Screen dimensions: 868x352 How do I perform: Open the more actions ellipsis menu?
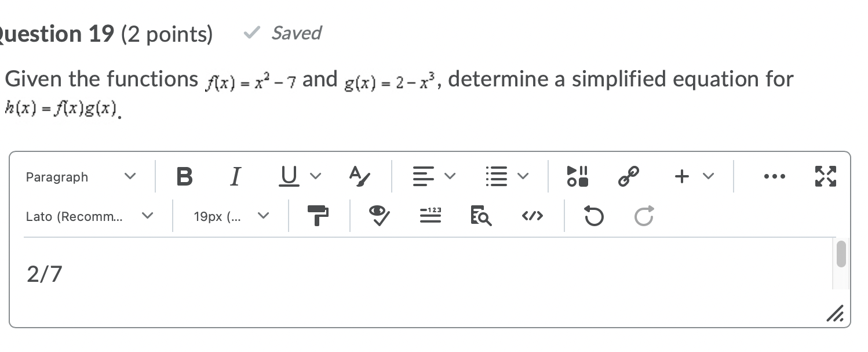coord(775,176)
